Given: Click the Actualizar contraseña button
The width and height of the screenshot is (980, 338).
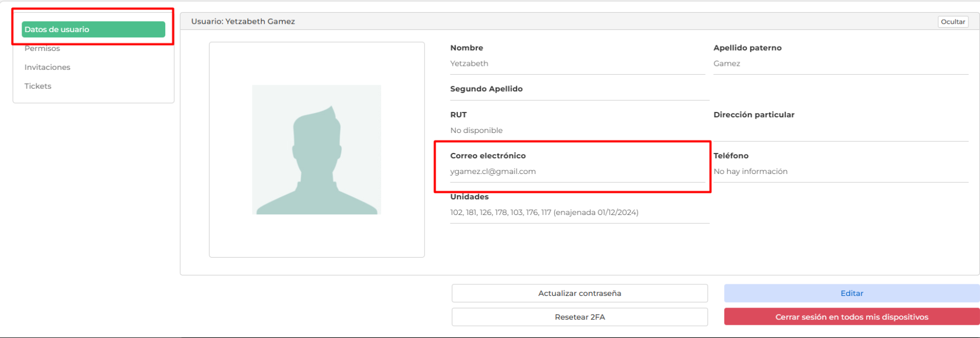Looking at the screenshot, I should click(579, 293).
